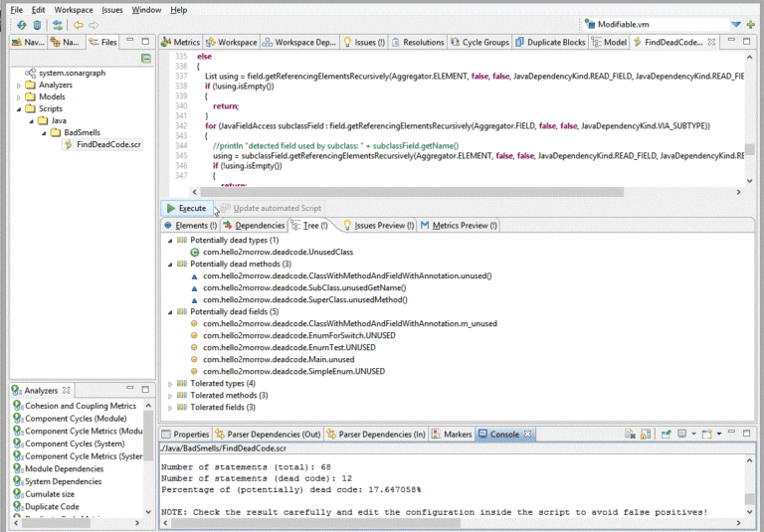Open the File menu

17,10
